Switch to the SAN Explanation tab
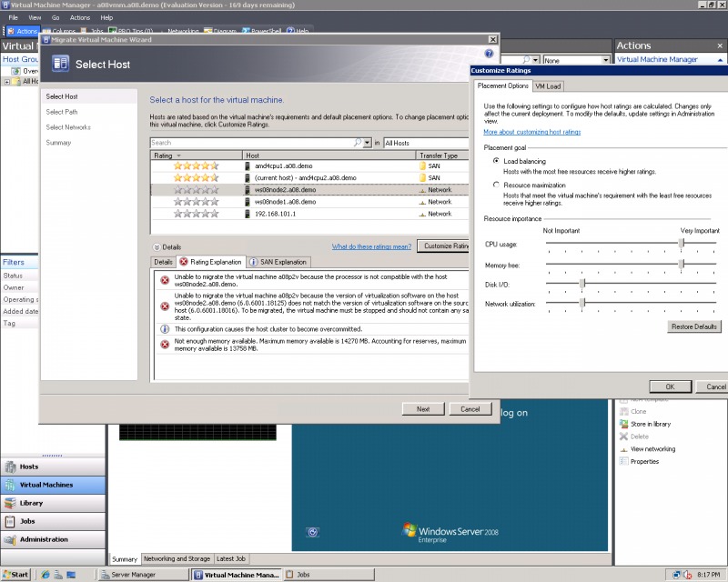This screenshot has height=582, width=728. coord(278,262)
